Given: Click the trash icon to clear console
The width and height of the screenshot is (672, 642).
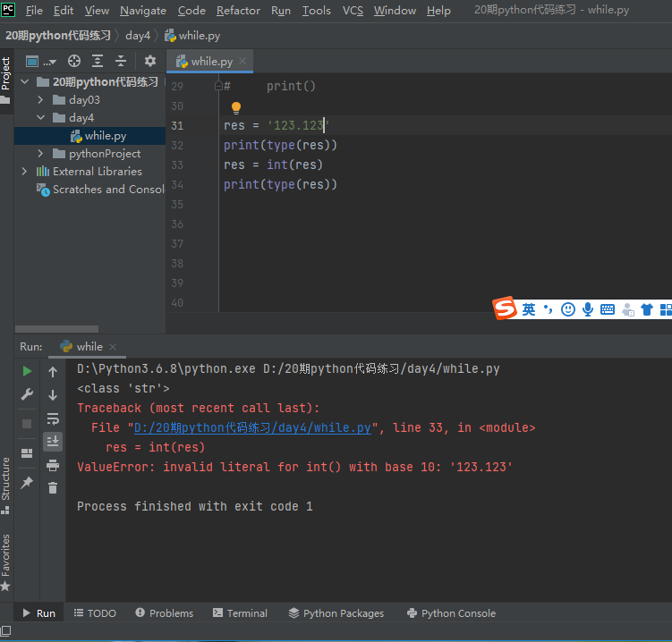Looking at the screenshot, I should (53, 487).
